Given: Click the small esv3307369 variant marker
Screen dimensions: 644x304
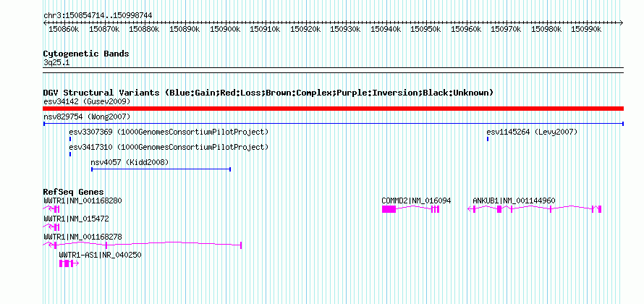Looking at the screenshot, I should 70,139.
